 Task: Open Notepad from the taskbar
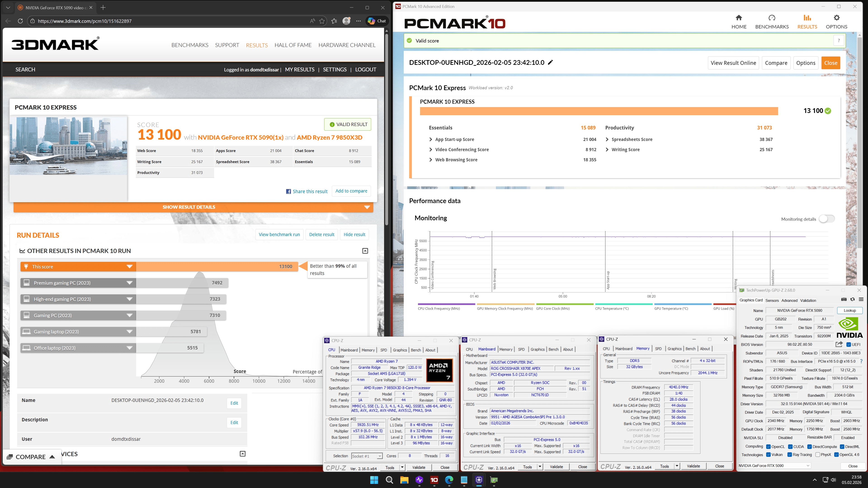pos(464,480)
